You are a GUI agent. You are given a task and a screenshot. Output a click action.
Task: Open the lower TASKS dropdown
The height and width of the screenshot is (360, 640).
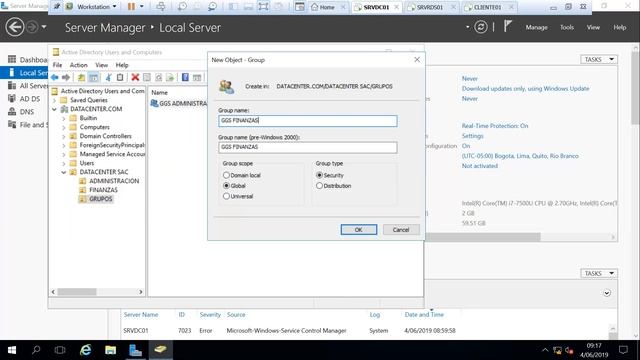click(598, 273)
